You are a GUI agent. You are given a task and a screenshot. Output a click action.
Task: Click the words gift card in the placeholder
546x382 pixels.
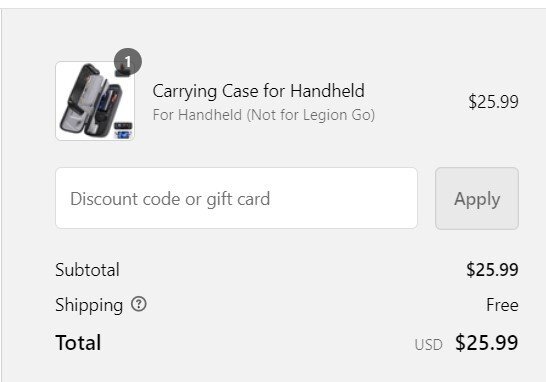click(238, 199)
